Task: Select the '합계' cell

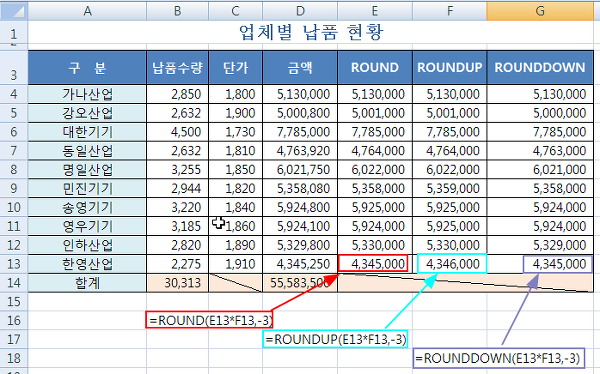Action: pyautogui.click(x=87, y=283)
